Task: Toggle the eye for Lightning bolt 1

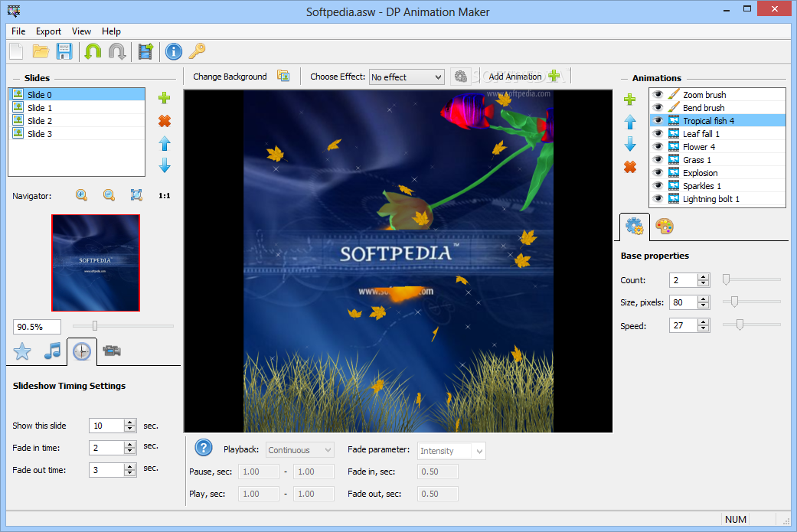Action: pos(658,199)
